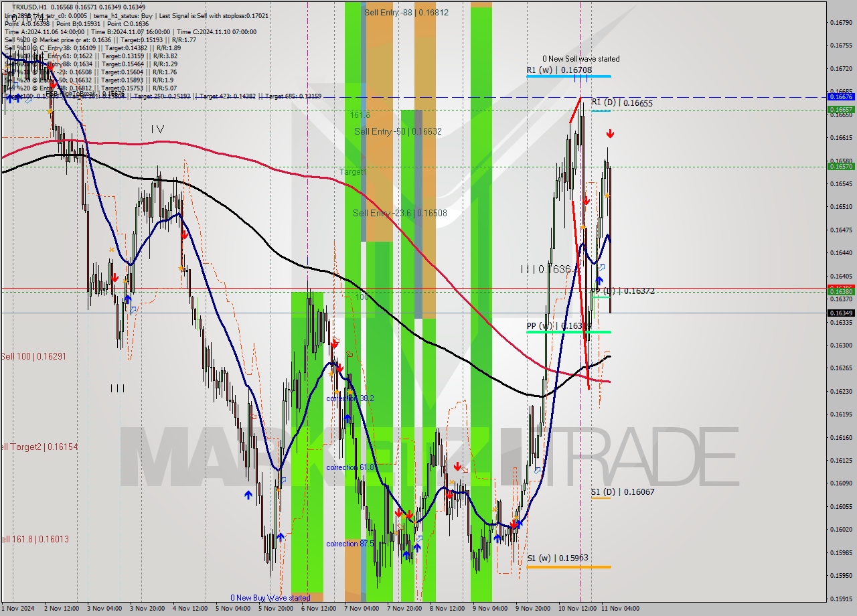The image size is (857, 616).
Task: Select the blue R1 (w) resistance line
Action: (x=568, y=76)
